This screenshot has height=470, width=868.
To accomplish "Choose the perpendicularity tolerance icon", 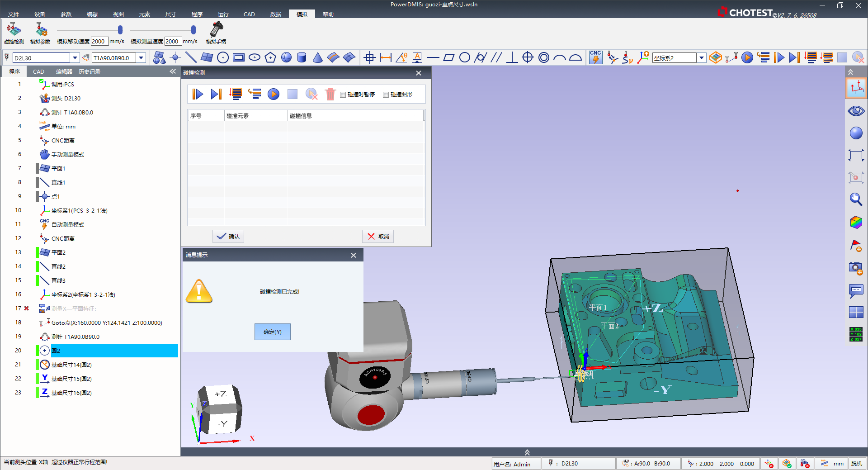I will coord(512,57).
